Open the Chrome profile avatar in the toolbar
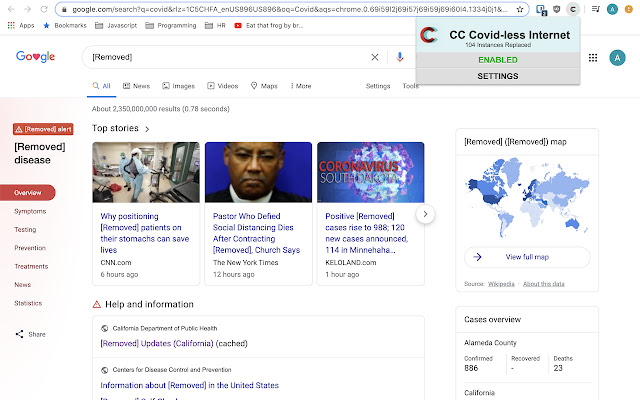The width and height of the screenshot is (640, 400). coord(612,9)
